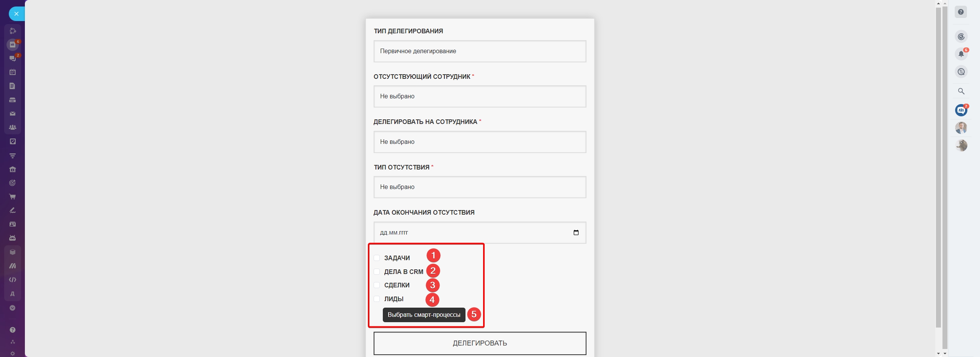
Task: Expand more items with sidebar chevron circle
Action: [x=13, y=308]
